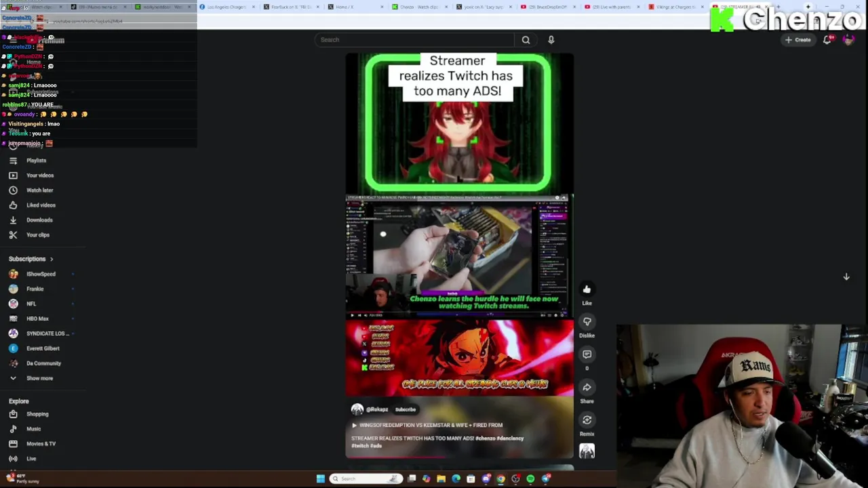Switch to Los Angeles Chargers browser tab

(227, 7)
